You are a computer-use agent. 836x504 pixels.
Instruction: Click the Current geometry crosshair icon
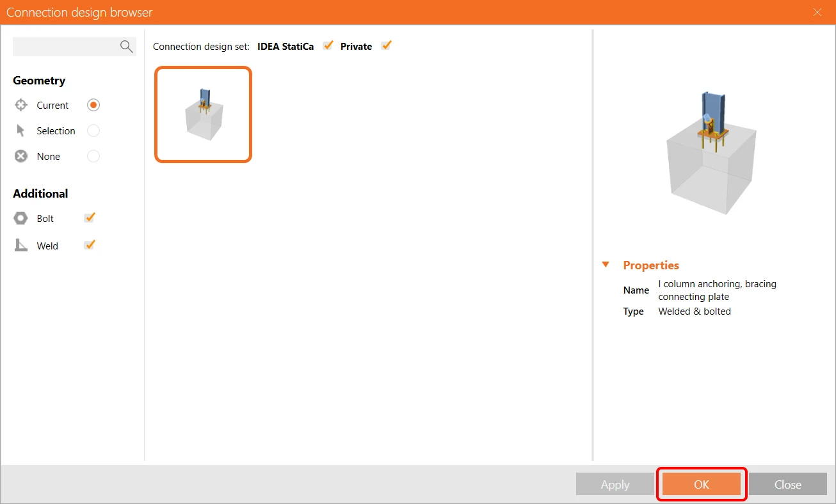coord(21,105)
